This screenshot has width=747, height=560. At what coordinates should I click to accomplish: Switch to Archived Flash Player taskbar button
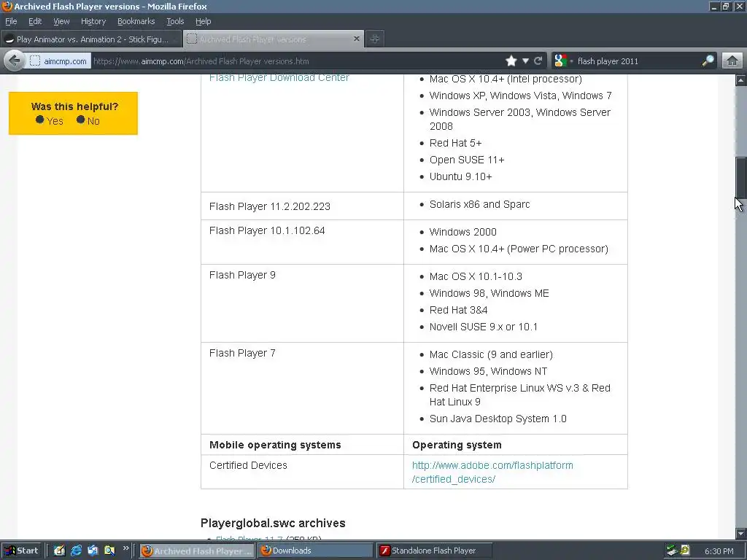pyautogui.click(x=197, y=551)
